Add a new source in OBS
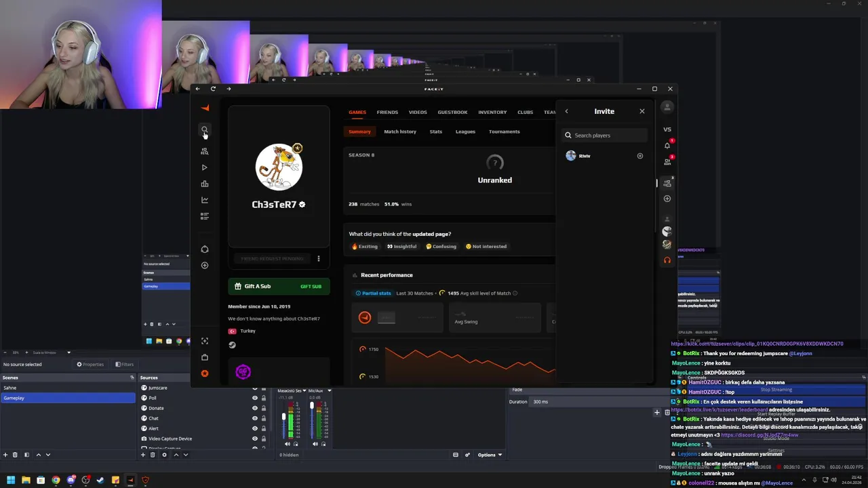 (143, 455)
